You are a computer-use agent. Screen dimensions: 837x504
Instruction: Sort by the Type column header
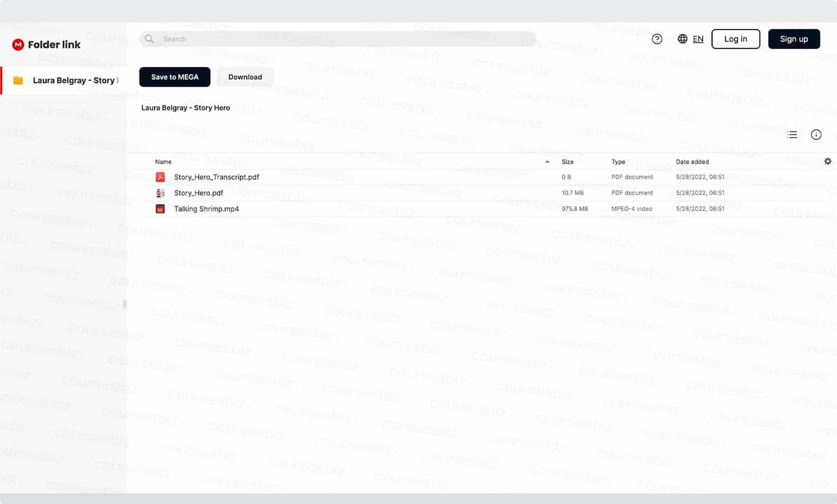pos(618,162)
